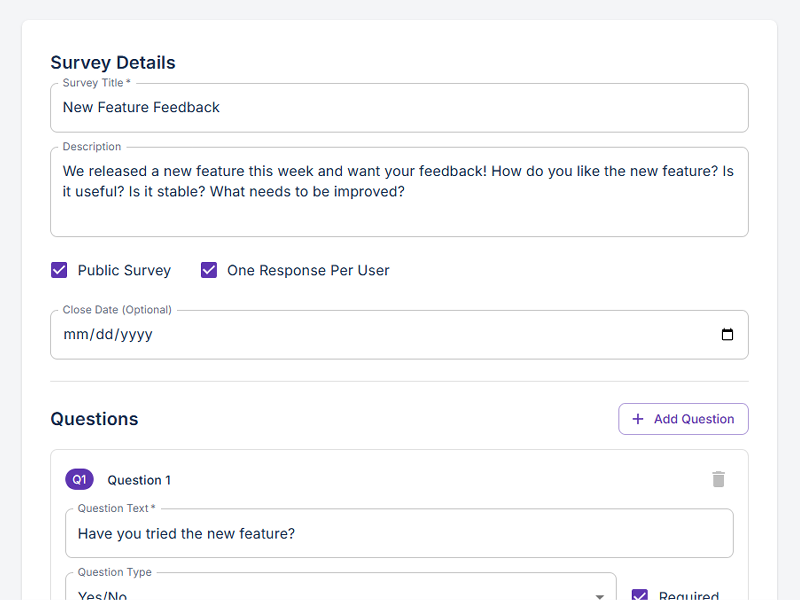Click the Q1 badge icon
This screenshot has height=600, width=800.
[x=79, y=479]
